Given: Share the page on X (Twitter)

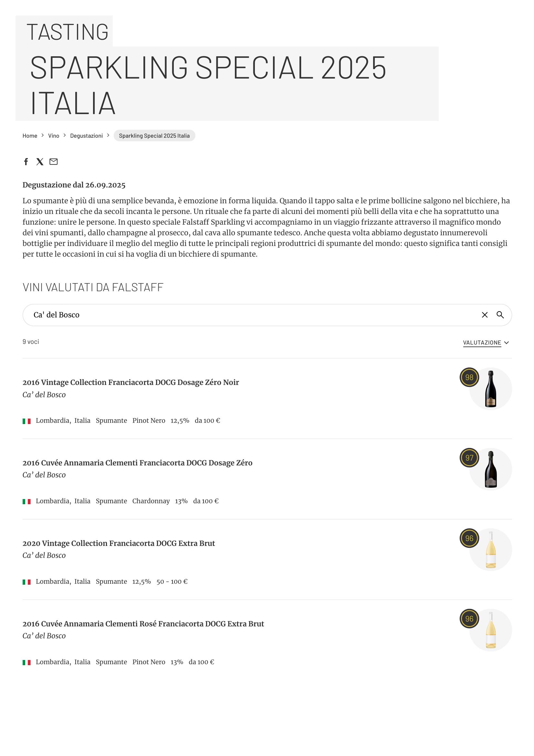Looking at the screenshot, I should 40,161.
